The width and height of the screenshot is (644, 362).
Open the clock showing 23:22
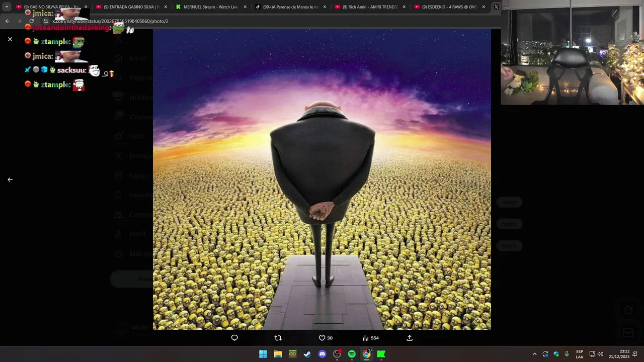click(x=619, y=354)
